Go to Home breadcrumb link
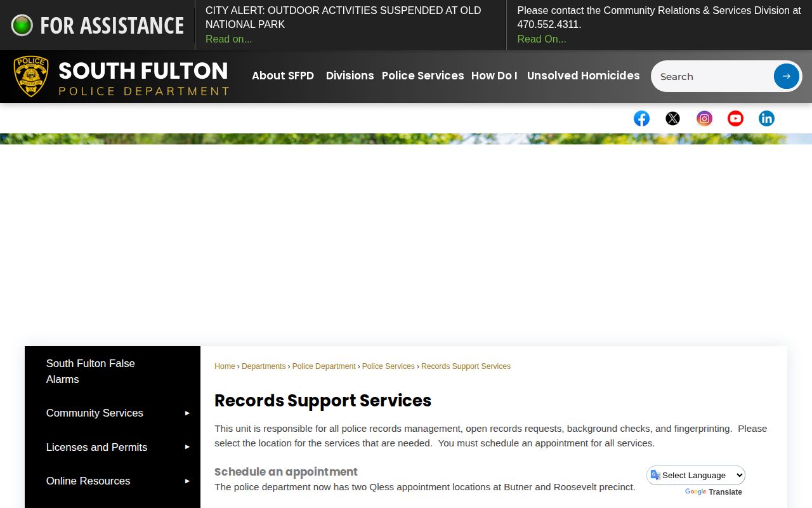Image resolution: width=812 pixels, height=508 pixels. pyautogui.click(x=225, y=366)
